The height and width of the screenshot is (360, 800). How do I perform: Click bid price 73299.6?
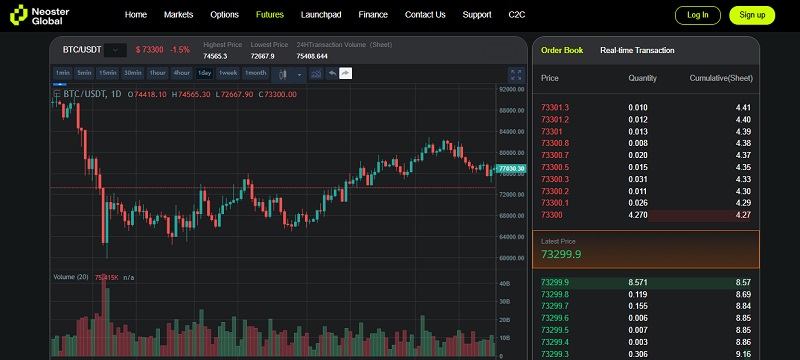pyautogui.click(x=555, y=318)
